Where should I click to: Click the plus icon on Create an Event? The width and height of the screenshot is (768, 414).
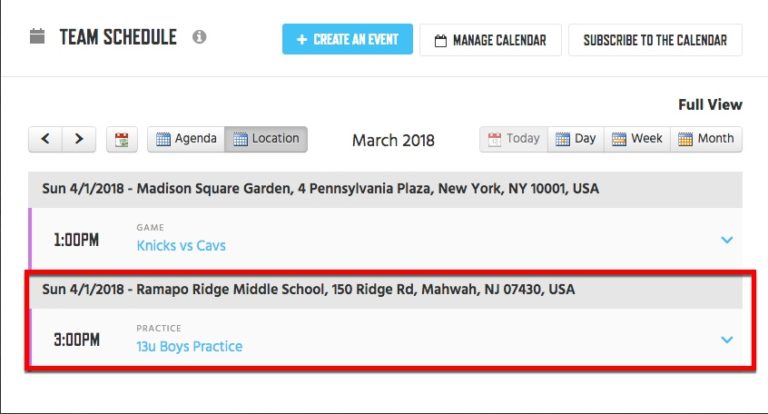coord(302,40)
